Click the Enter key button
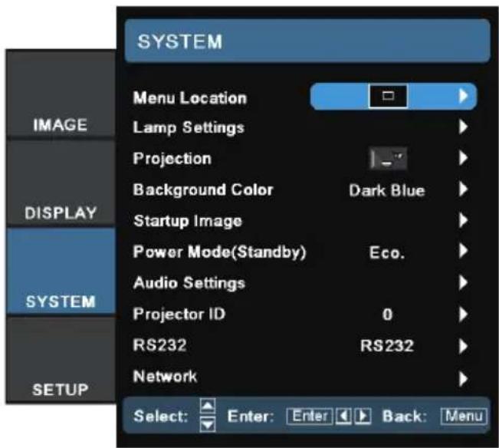Image resolution: width=499 pixels, height=448 pixels. [310, 416]
